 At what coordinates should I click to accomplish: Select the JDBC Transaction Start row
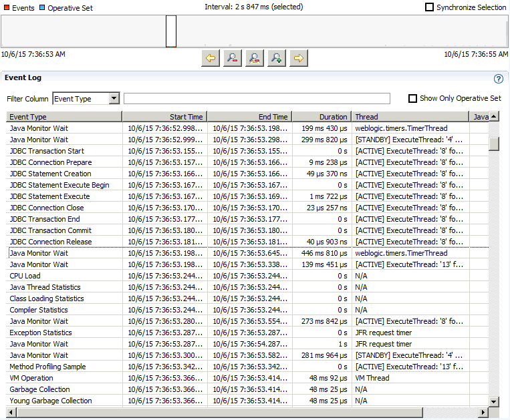point(247,151)
